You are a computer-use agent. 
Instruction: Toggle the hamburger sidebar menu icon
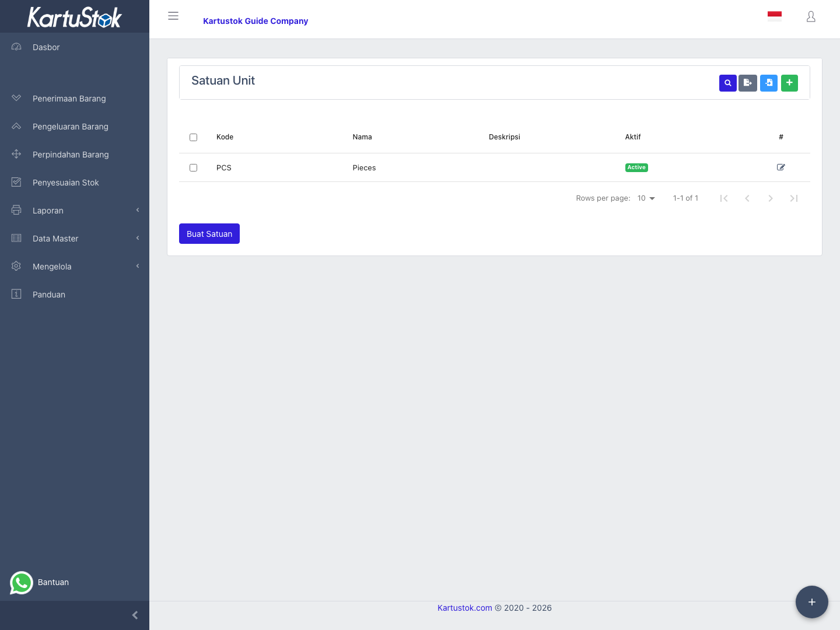[x=173, y=16]
